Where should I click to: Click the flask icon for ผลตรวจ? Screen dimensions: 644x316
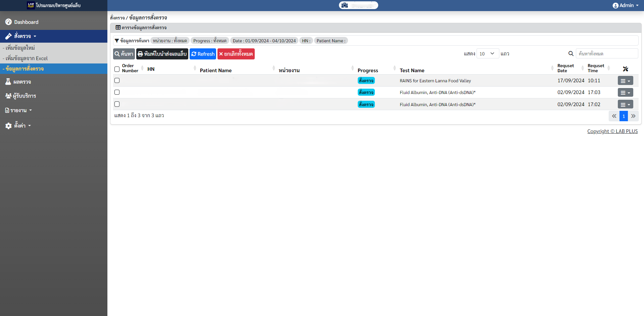click(x=8, y=82)
